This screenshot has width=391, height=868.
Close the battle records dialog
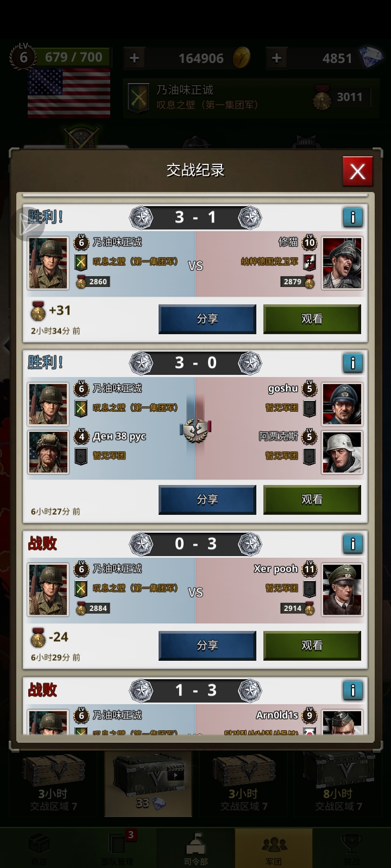point(357,171)
